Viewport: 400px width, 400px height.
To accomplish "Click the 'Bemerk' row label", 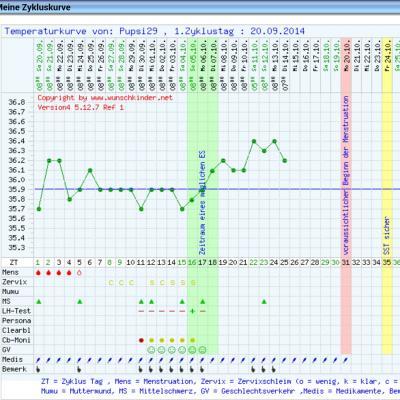I will click(x=14, y=369).
